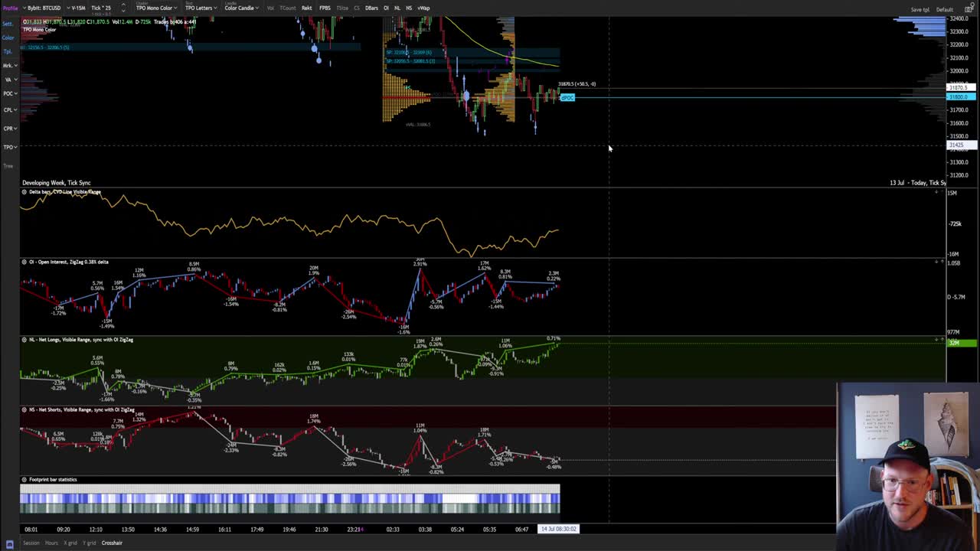Open the TPO Mono Color cluster dropdown
Screen dimensions: 980x551
click(x=156, y=8)
